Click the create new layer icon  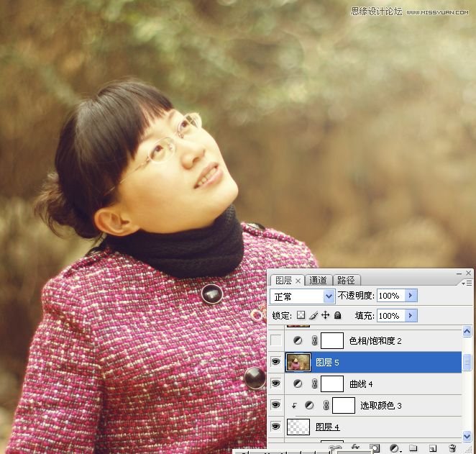(433, 448)
